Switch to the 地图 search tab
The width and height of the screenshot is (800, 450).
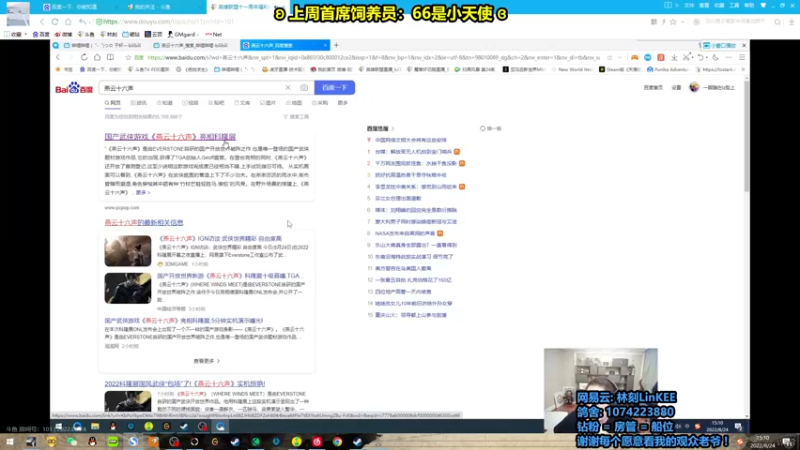pyautogui.click(x=294, y=103)
